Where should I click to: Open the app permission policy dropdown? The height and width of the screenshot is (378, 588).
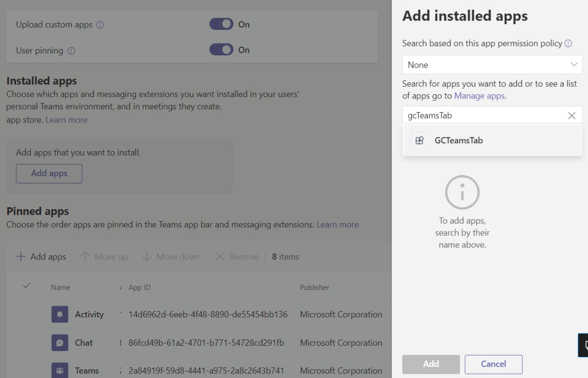coord(492,65)
